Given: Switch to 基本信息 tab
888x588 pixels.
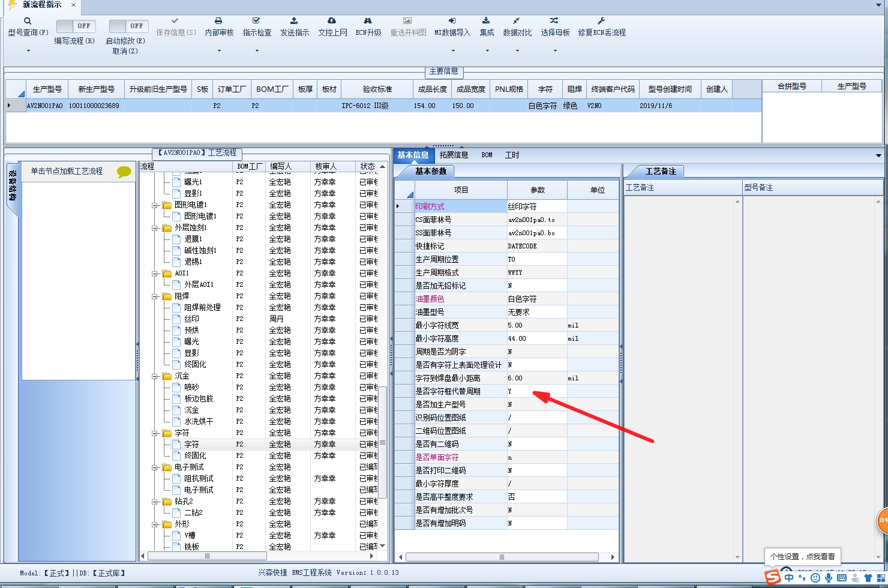Looking at the screenshot, I should click(x=413, y=155).
